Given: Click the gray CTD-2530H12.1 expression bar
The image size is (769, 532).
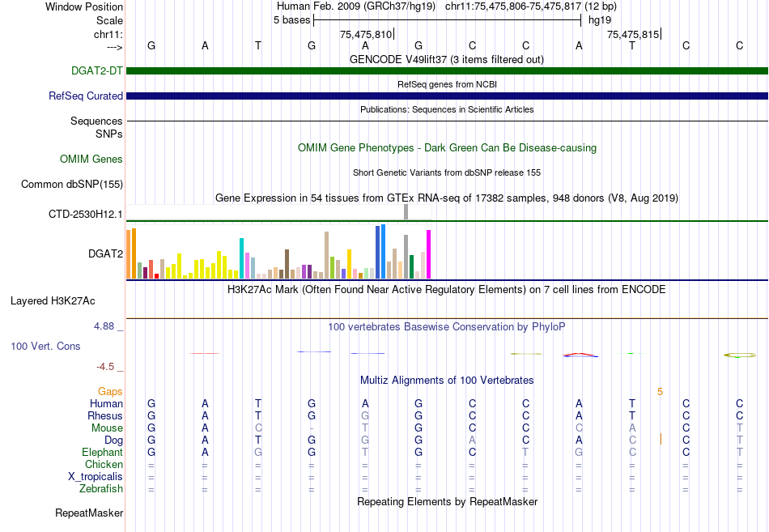Looking at the screenshot, I should (x=406, y=212).
